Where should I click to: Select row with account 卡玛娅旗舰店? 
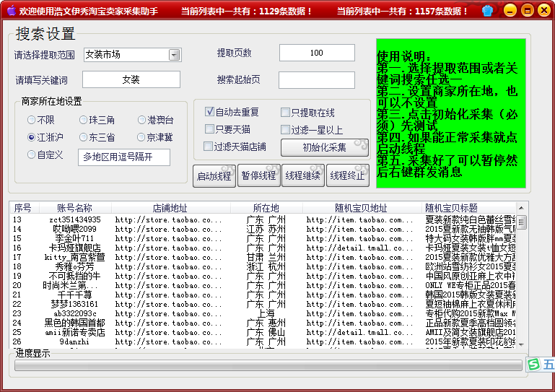(x=263, y=248)
